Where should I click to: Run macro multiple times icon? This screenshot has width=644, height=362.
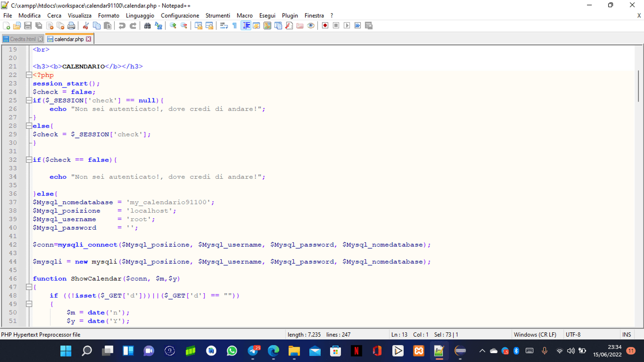pos(358,25)
